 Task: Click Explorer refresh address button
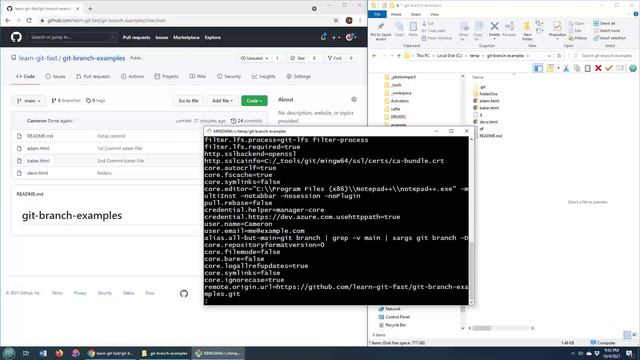(x=559, y=56)
